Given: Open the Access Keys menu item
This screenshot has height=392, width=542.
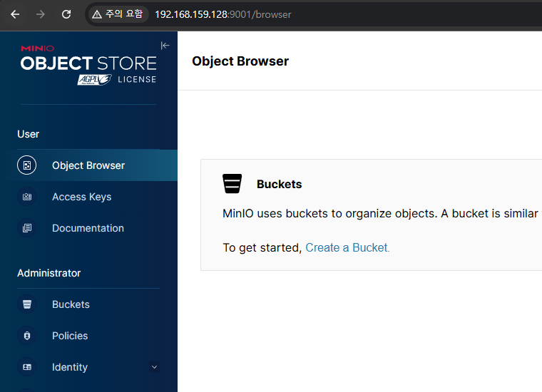Looking at the screenshot, I should pyautogui.click(x=88, y=197).
